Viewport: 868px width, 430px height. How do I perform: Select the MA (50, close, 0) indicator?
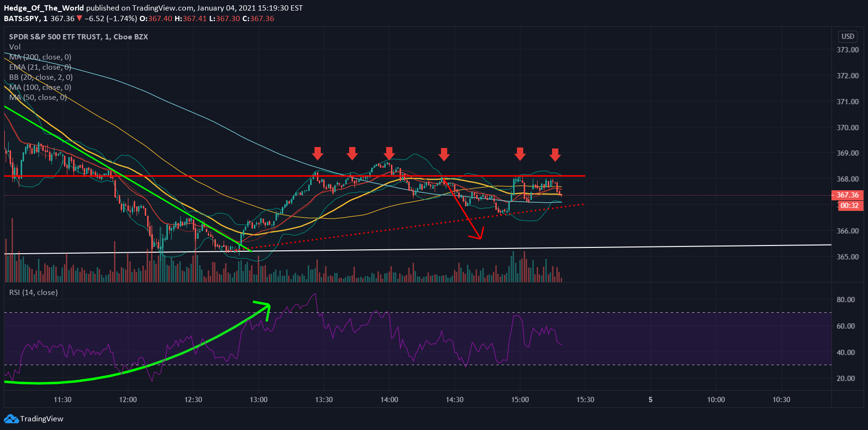38,98
